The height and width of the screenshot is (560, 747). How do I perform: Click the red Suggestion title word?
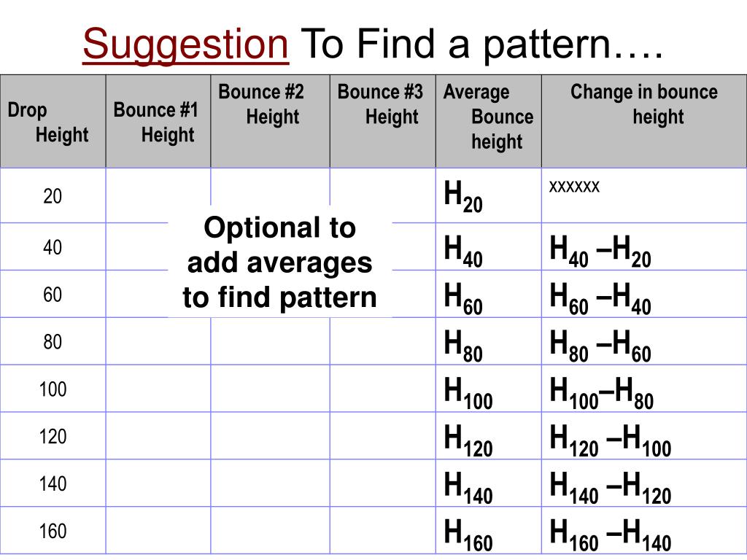click(186, 44)
